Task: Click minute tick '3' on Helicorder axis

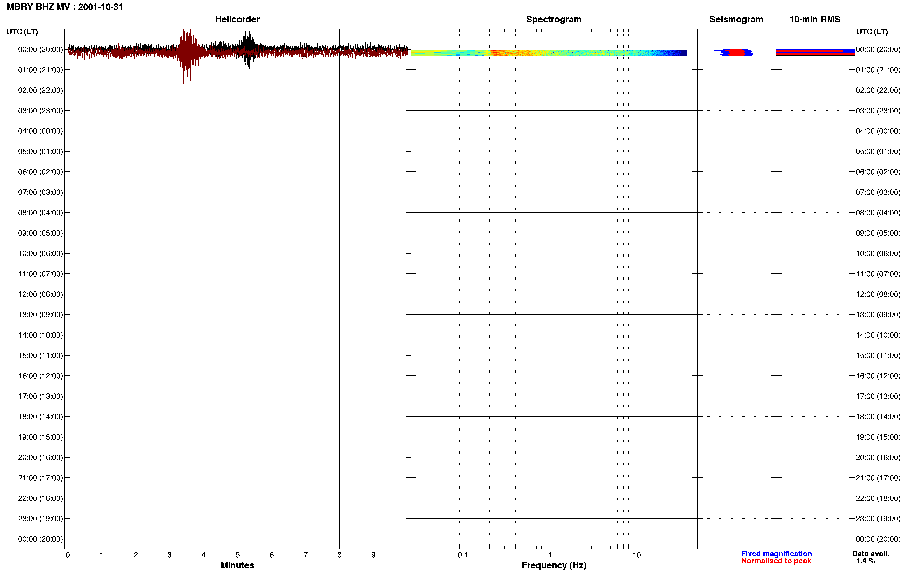Action: (170, 555)
